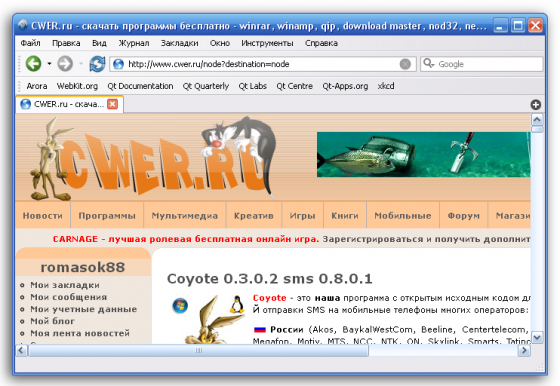Click the Windows logo icon beside Coyote
This screenshot has width=560, height=386.
click(180, 306)
